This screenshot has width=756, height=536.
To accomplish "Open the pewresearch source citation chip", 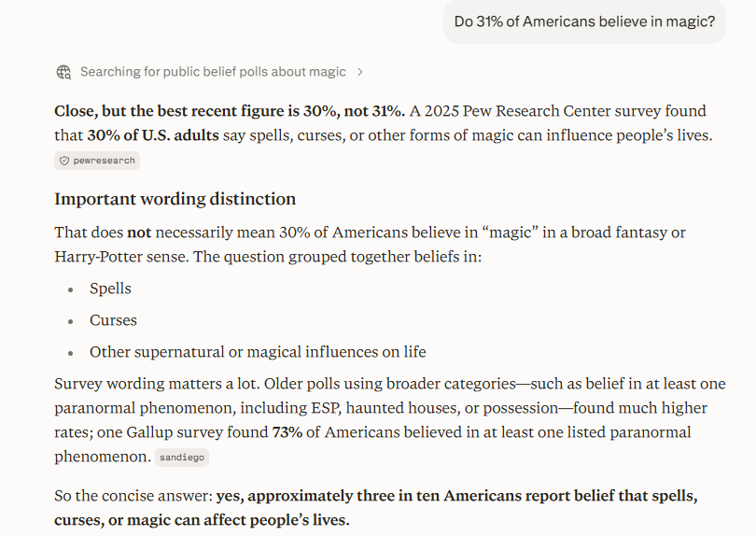I will [97, 161].
